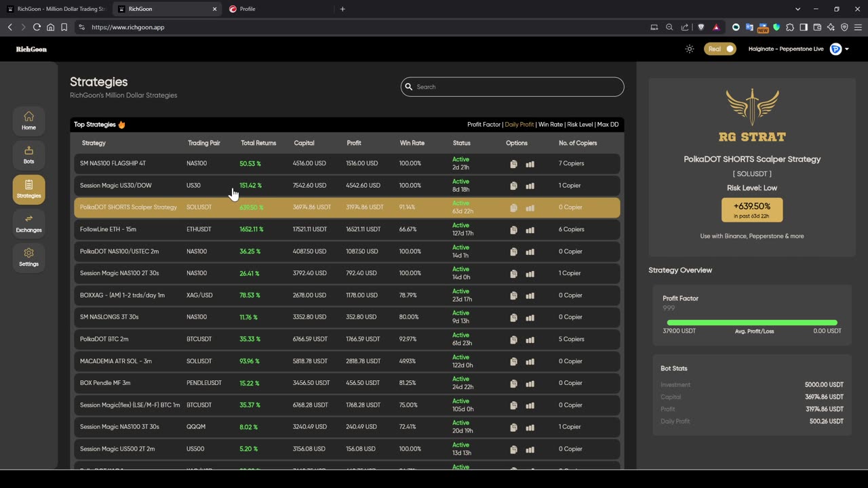Click the Daily Profit 500.26 USDT value

tap(827, 422)
